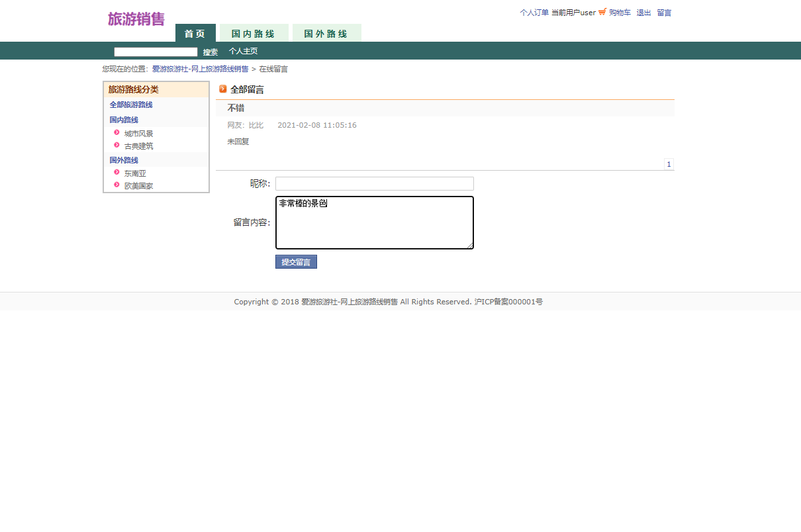Open the 留言 link at top
The image size is (801, 532).
click(664, 13)
